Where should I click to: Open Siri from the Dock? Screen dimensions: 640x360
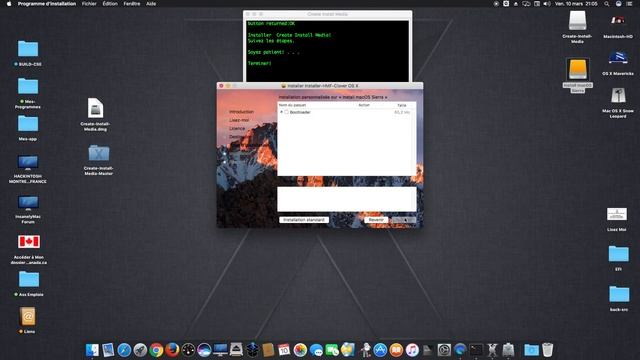point(204,350)
